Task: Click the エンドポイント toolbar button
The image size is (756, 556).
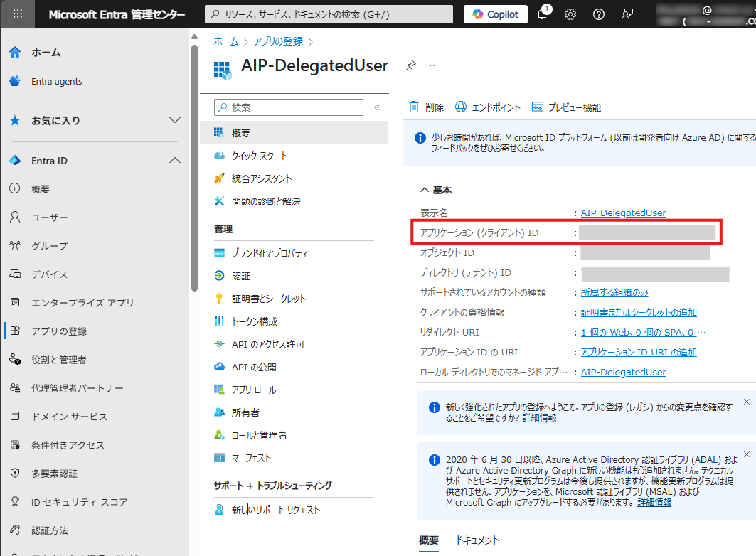Action: [488, 107]
